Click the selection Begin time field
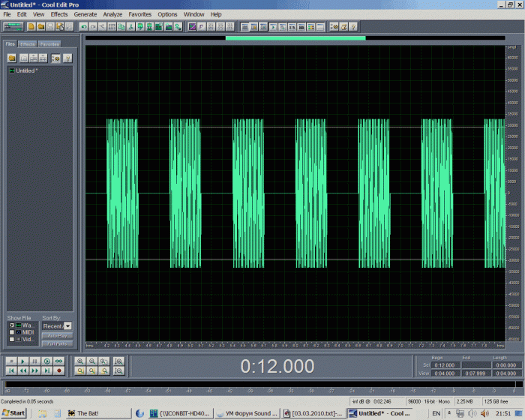This screenshot has height=420, width=525. tap(445, 365)
